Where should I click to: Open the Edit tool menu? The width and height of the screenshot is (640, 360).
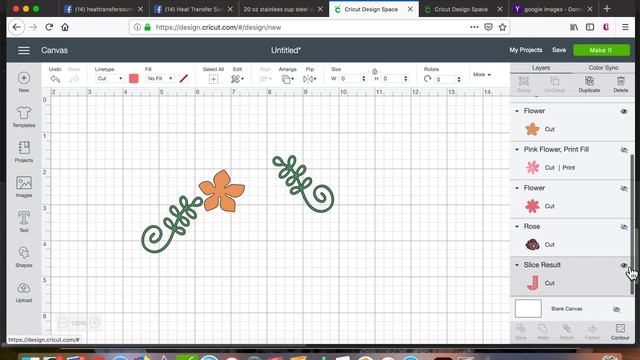pyautogui.click(x=237, y=79)
